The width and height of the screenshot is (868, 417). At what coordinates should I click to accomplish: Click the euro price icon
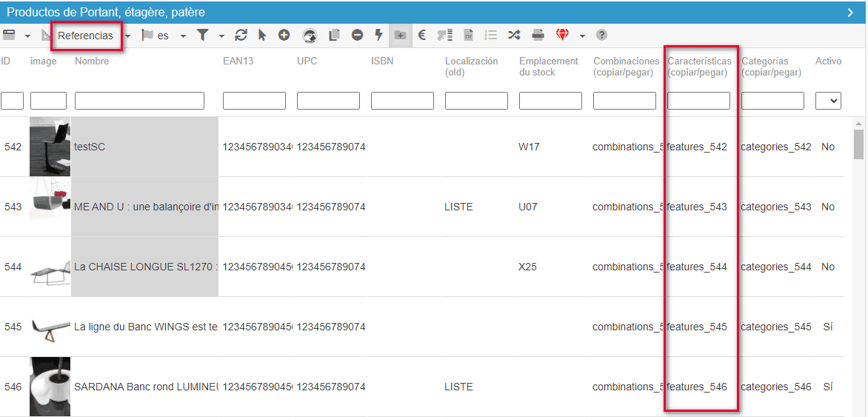pyautogui.click(x=421, y=35)
